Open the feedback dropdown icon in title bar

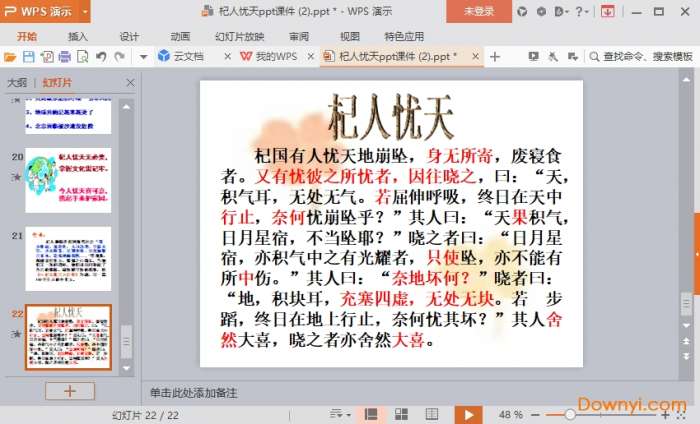pyautogui.click(x=561, y=12)
